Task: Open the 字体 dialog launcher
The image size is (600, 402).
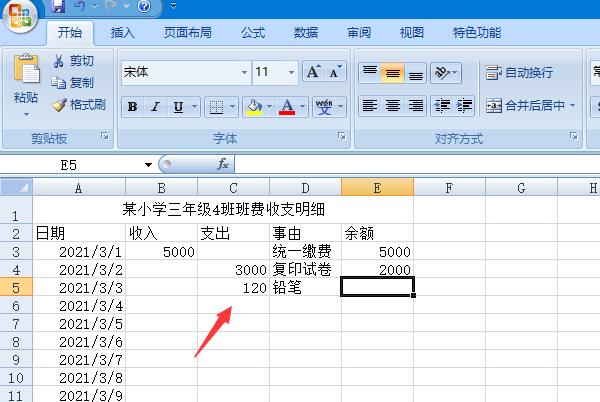Action: coord(342,136)
